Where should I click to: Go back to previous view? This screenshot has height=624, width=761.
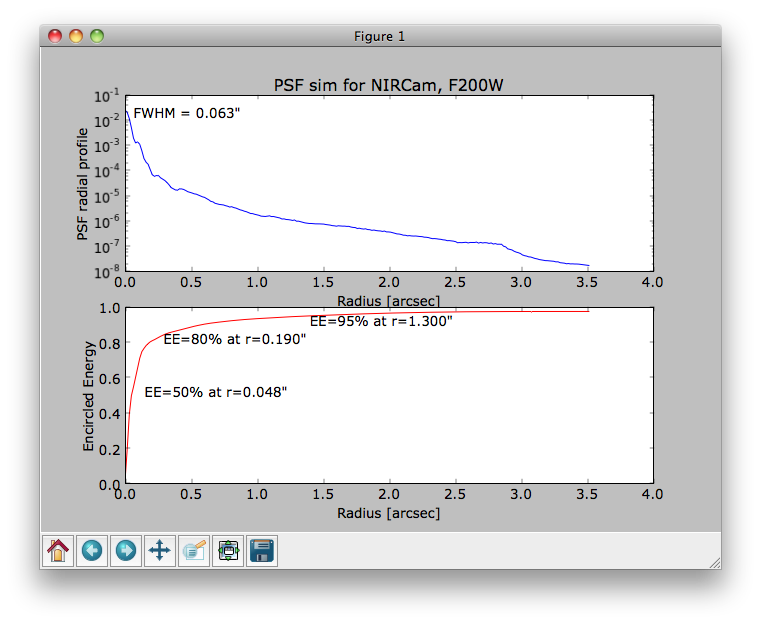pyautogui.click(x=92, y=551)
